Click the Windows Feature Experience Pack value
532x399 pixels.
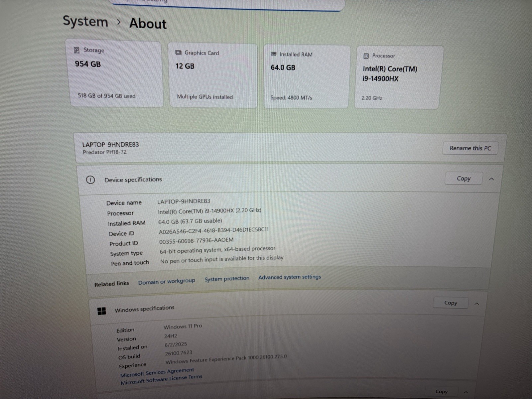[226, 359]
